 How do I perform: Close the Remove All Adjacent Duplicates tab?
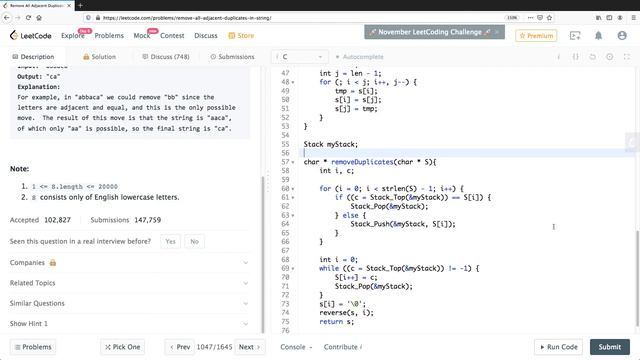point(69,6)
